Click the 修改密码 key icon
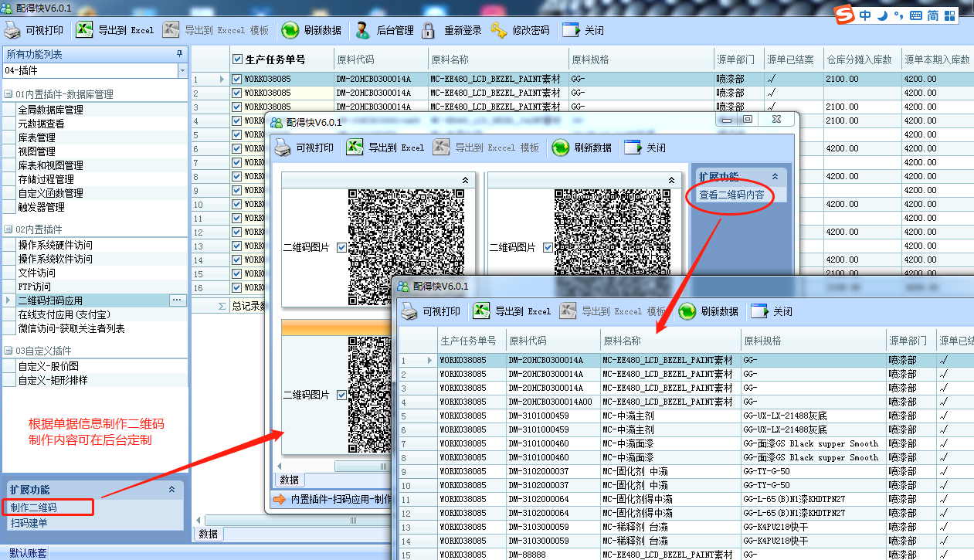974x560 pixels. pos(498,30)
